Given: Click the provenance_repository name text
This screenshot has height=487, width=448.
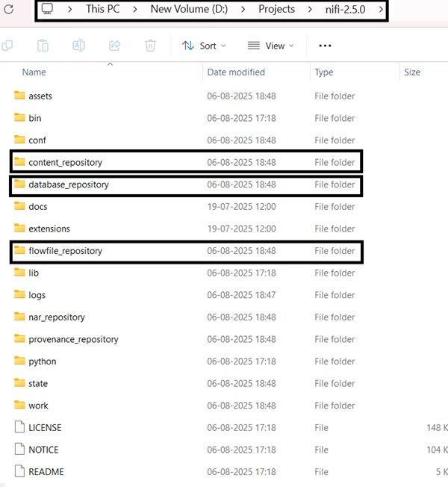Looking at the screenshot, I should 73,339.
